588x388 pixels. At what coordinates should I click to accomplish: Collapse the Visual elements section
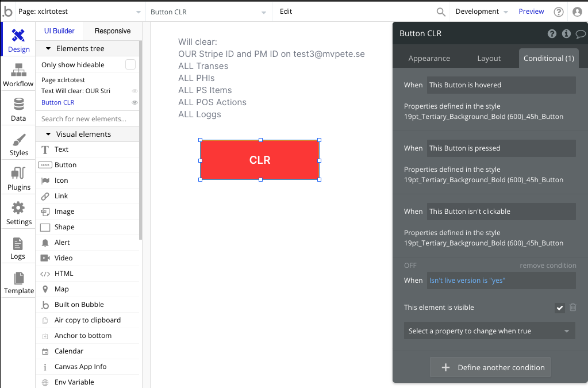(x=48, y=134)
